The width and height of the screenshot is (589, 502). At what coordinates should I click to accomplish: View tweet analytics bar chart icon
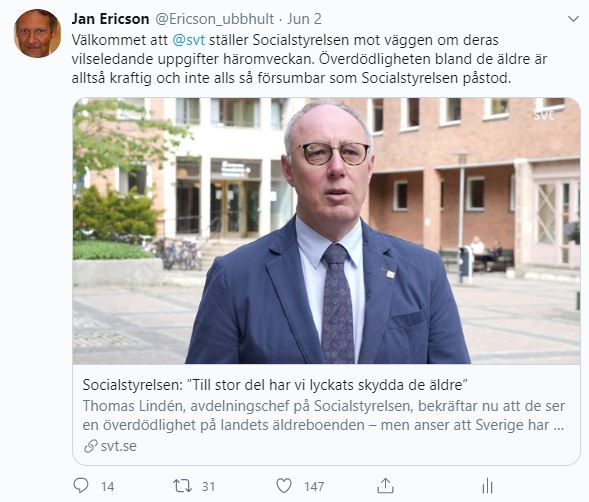[x=487, y=486]
